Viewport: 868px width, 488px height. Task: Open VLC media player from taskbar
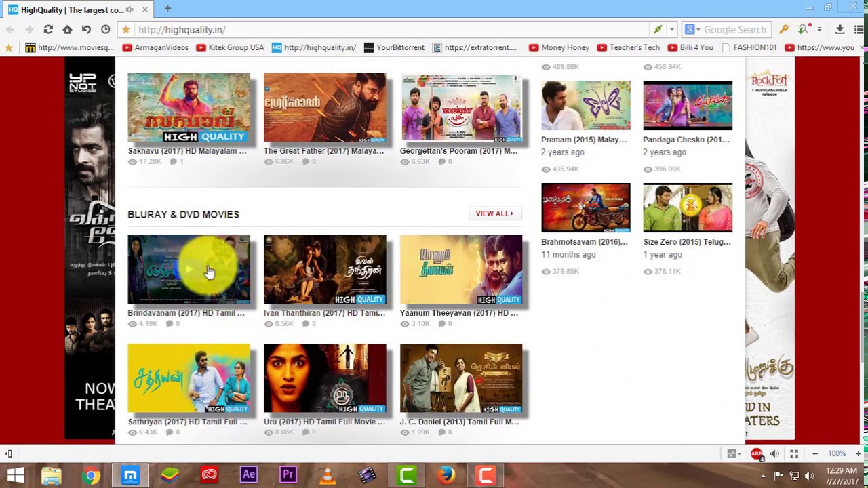328,475
